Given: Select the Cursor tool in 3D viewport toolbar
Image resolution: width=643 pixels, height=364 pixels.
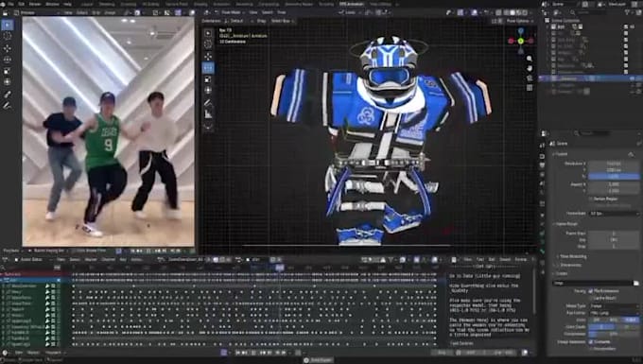Looking at the screenshot, I should tap(208, 44).
